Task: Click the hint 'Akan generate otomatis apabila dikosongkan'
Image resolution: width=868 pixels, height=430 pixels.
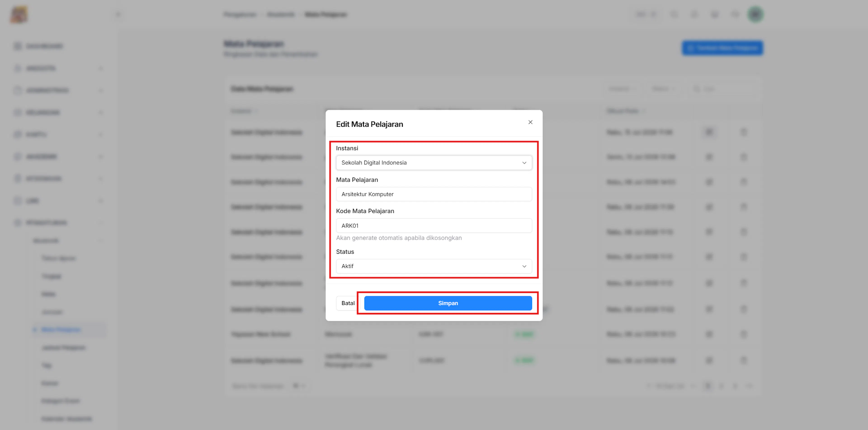Action: (399, 238)
